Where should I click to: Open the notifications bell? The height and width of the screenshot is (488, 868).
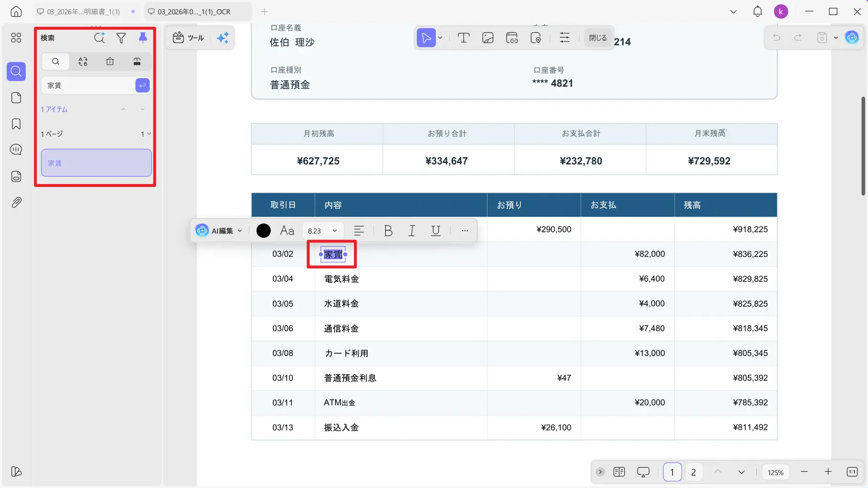point(757,11)
